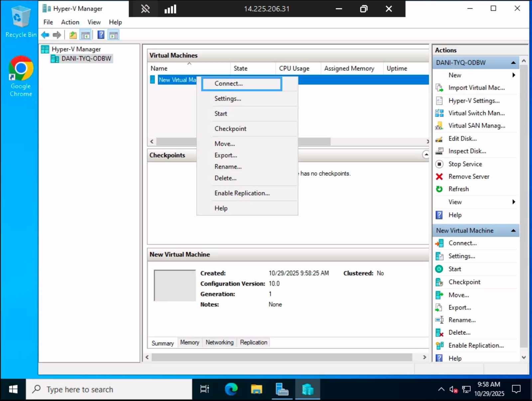The width and height of the screenshot is (532, 401).
Task: Collapse the New Virtual Machine actions section
Action: [513, 230]
